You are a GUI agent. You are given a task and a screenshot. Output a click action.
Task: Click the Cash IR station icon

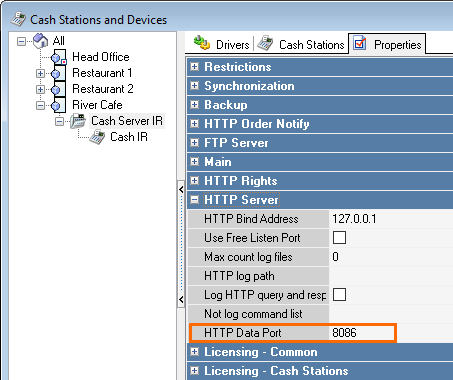click(x=97, y=137)
